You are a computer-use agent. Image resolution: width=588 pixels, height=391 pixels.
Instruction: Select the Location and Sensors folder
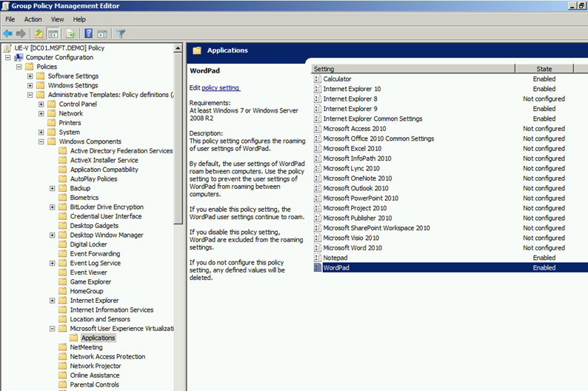[100, 319]
